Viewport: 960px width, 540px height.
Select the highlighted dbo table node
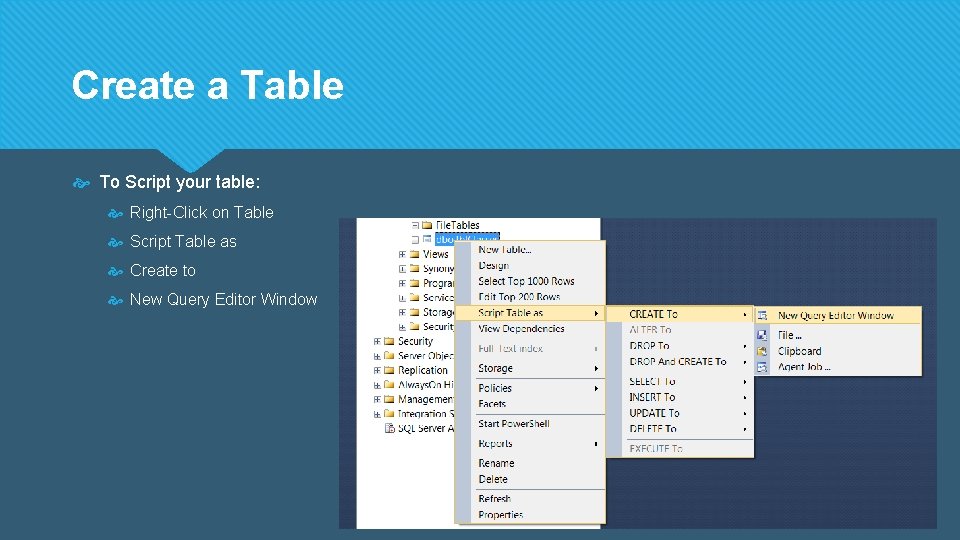tap(467, 239)
